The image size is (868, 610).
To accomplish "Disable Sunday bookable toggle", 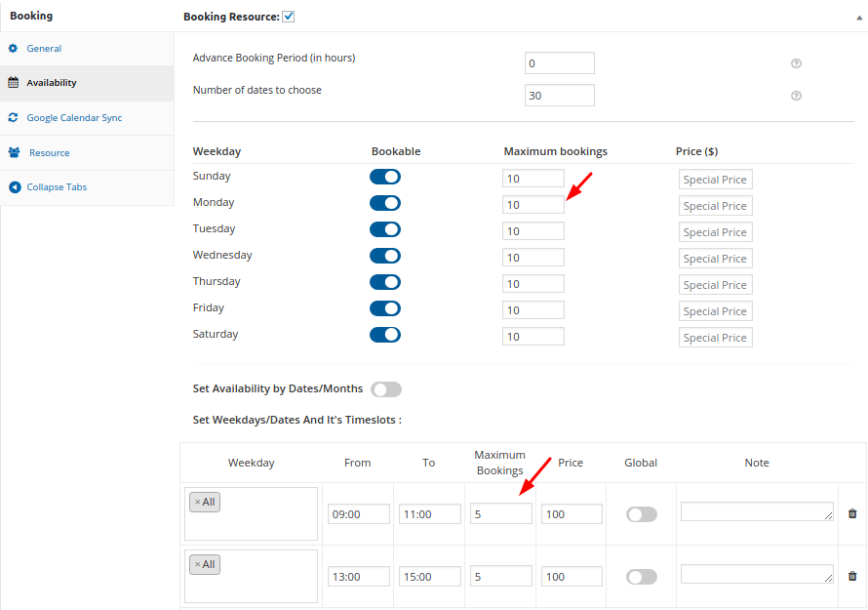I will (x=385, y=177).
